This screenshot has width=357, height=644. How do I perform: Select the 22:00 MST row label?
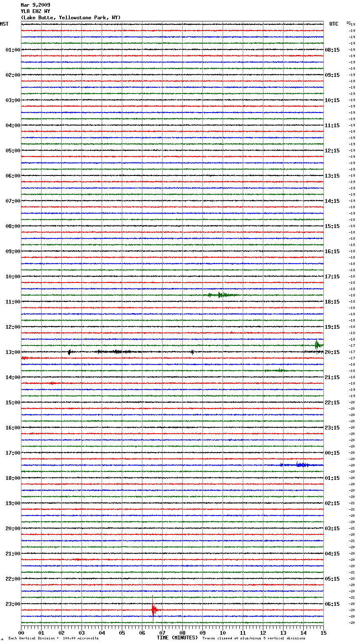point(13,579)
